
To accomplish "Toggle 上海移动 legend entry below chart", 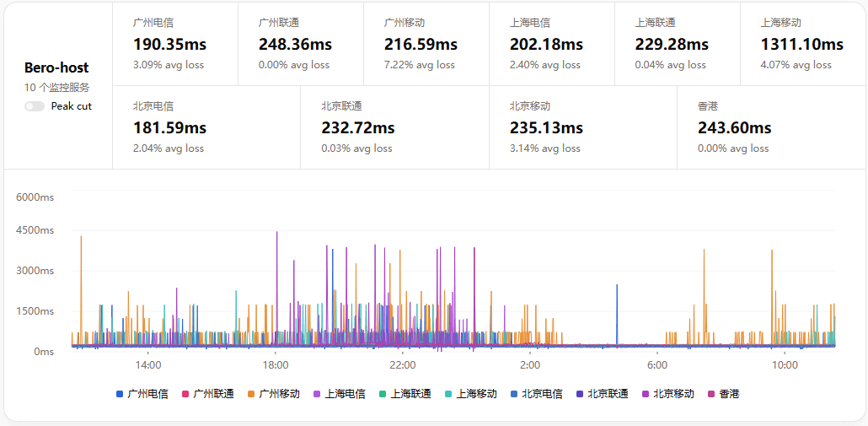I will (470, 394).
